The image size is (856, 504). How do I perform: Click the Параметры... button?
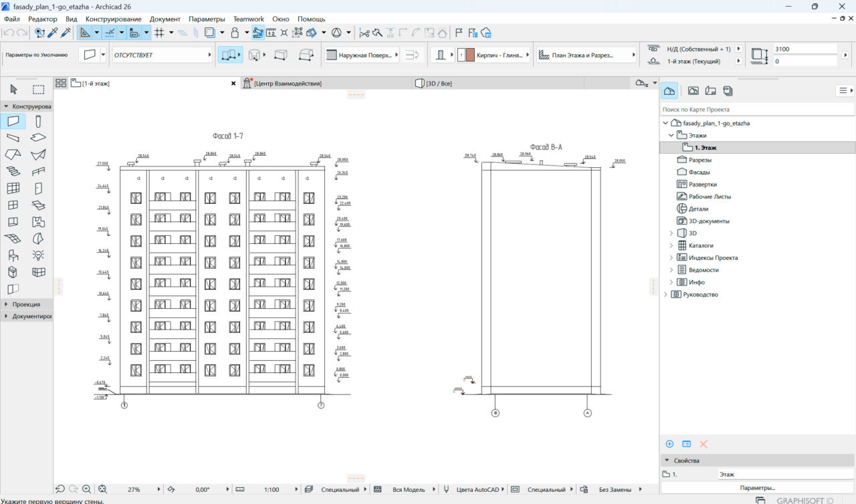click(x=757, y=487)
